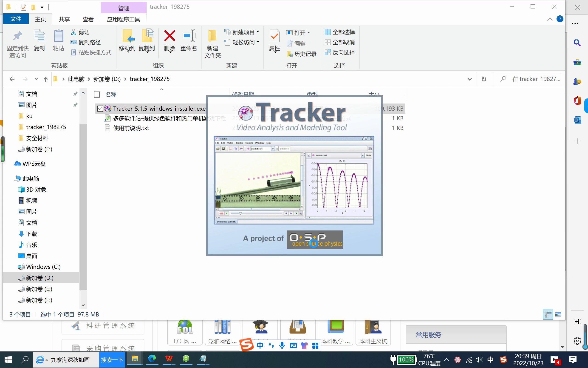Open the Outlook icon in Edge sidebar
This screenshot has height=368, width=588.
(x=577, y=120)
